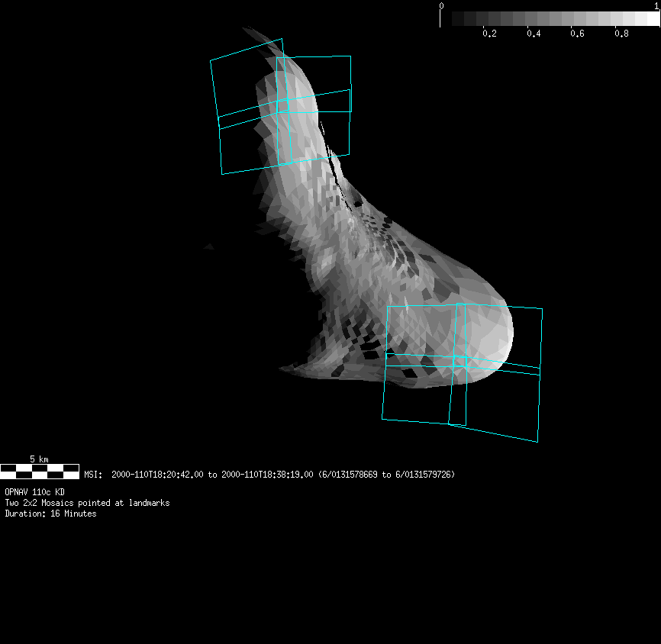Click the 0.8 label under the colorbar

pos(622,34)
